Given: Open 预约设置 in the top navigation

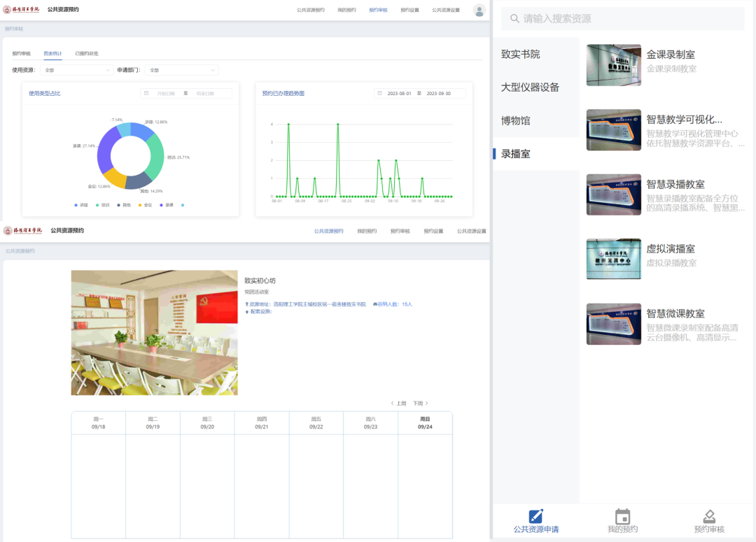Looking at the screenshot, I should (x=409, y=10).
